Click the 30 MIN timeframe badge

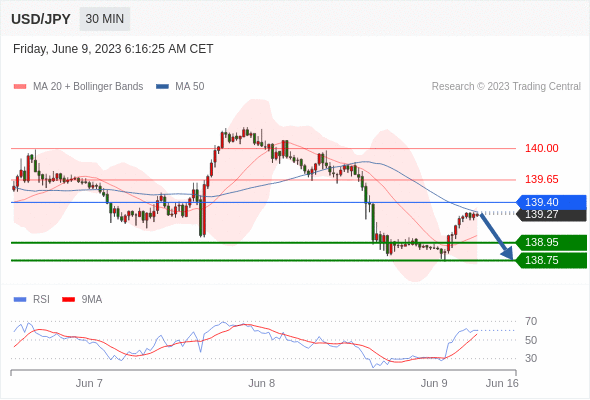pyautogui.click(x=105, y=19)
